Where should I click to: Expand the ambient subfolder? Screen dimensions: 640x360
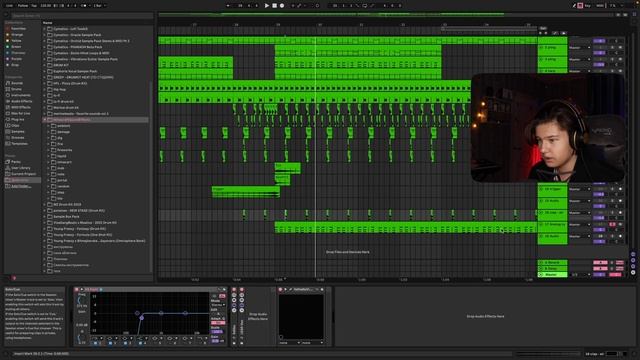(49, 126)
